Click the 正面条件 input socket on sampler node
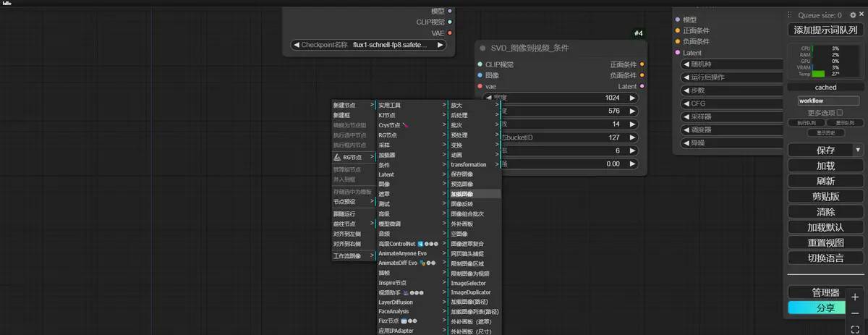 [x=678, y=30]
